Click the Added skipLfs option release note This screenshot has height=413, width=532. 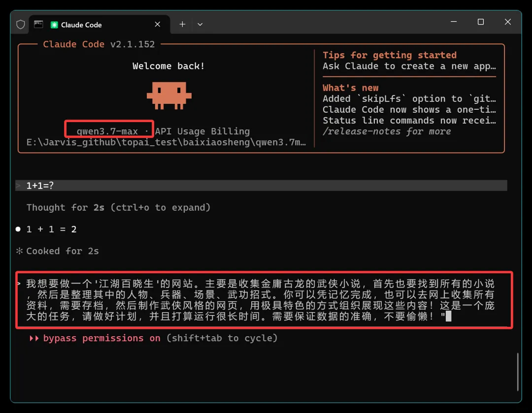coord(409,98)
